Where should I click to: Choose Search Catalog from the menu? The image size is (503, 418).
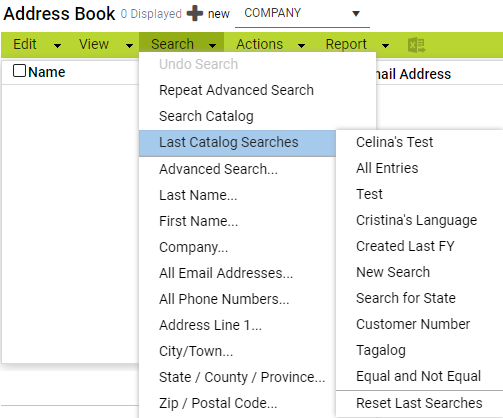(206, 116)
